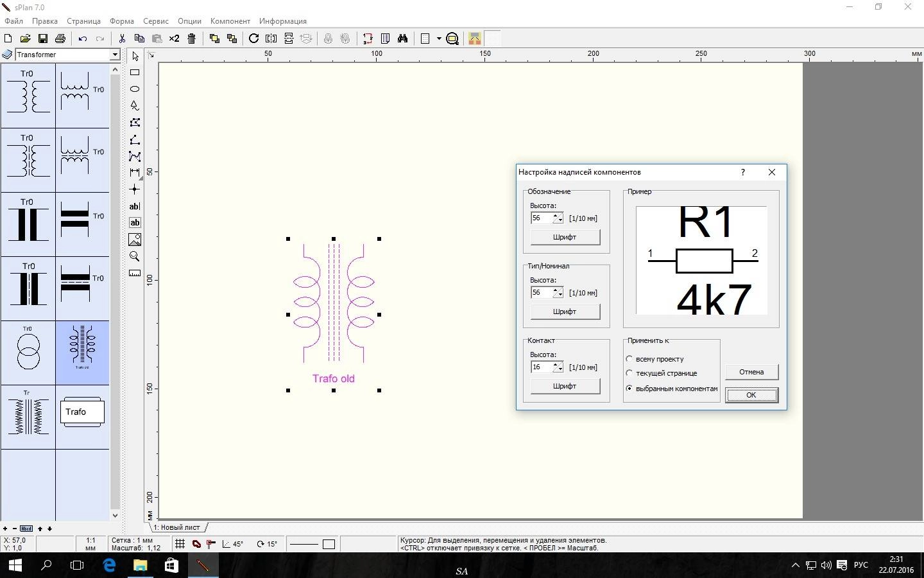This screenshot has width=924, height=578.
Task: Click Шрифт button under Тип/Номинал
Action: 565,311
